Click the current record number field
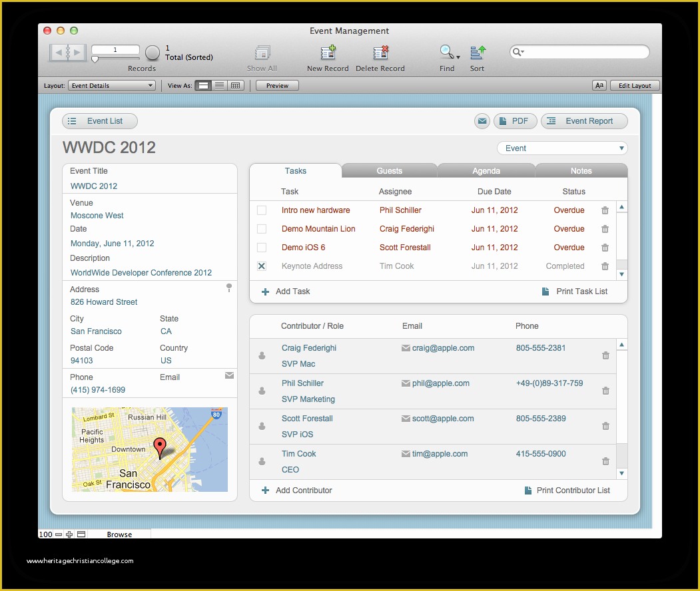Viewport: 700px width, 591px height. [115, 49]
